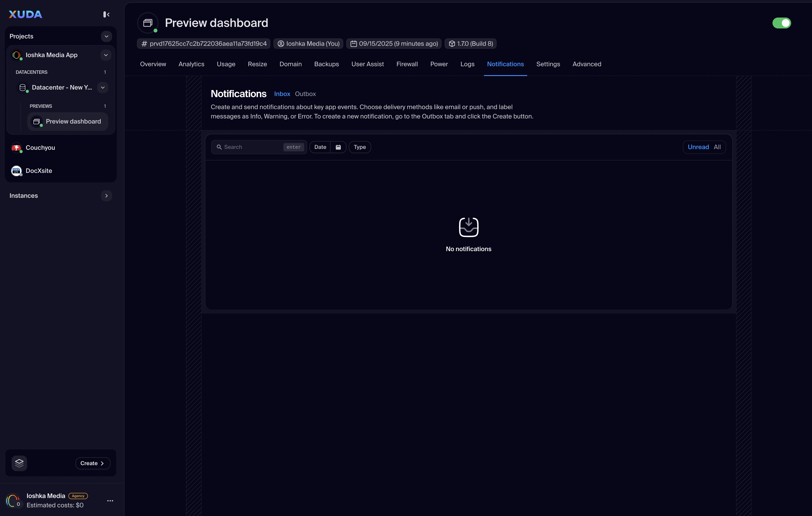Collapse the Ioshka Media App project
The height and width of the screenshot is (516, 812).
coord(105,55)
